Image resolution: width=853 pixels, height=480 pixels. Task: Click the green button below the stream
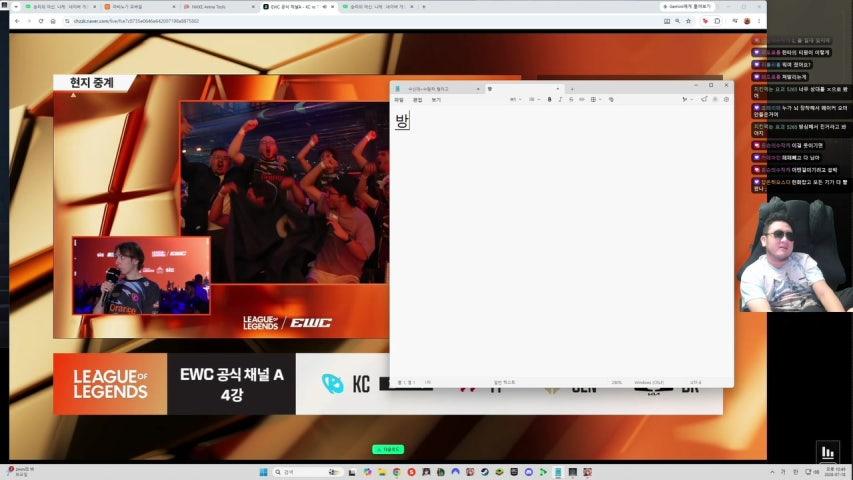(x=388, y=450)
